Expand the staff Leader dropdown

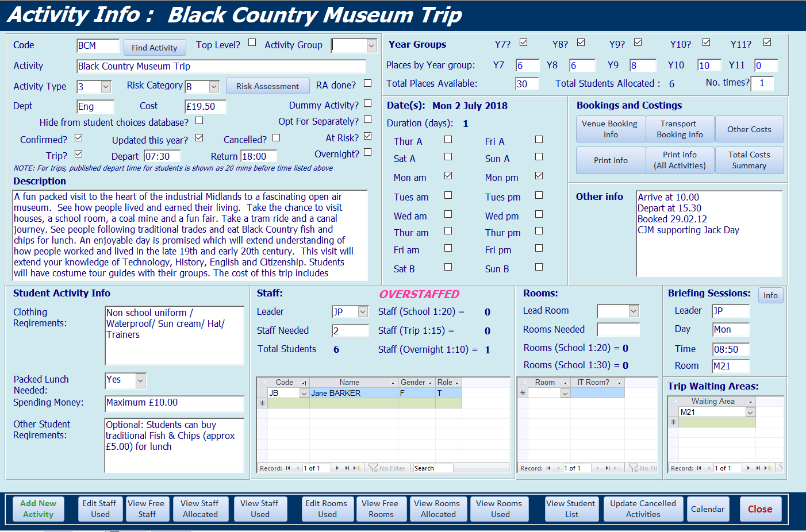click(x=363, y=312)
